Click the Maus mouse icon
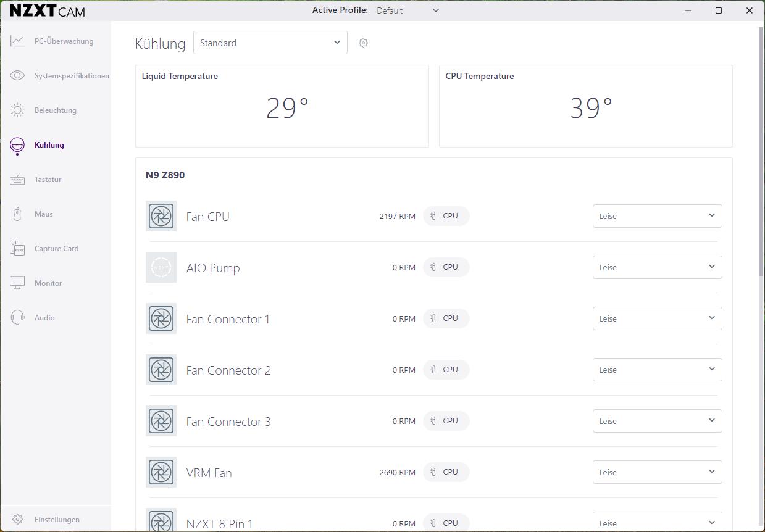765x532 pixels. (17, 214)
